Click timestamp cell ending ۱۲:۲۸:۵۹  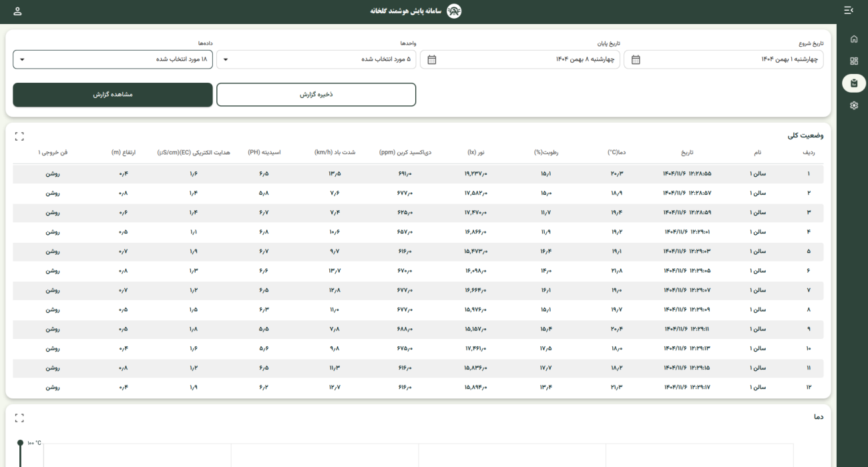coord(687,213)
